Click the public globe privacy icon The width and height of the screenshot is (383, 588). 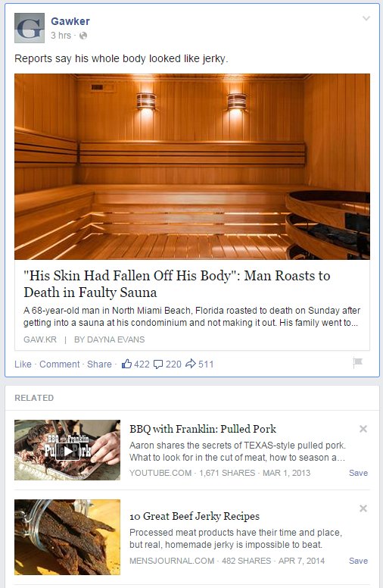point(83,36)
